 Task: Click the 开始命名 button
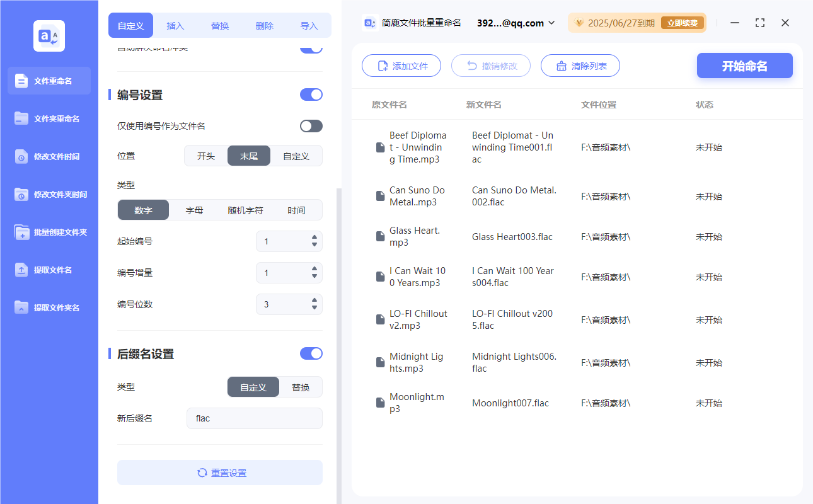pyautogui.click(x=744, y=66)
